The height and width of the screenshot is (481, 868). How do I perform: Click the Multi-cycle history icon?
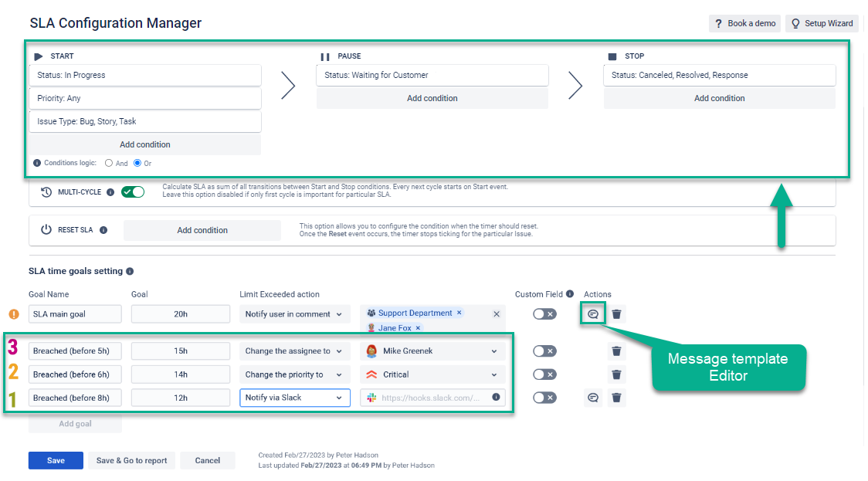(x=46, y=192)
